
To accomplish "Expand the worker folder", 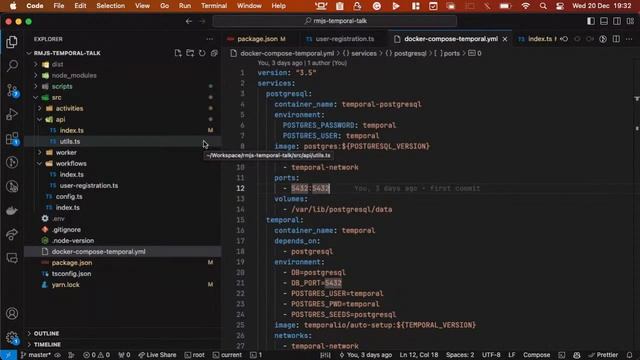I will coord(40,153).
